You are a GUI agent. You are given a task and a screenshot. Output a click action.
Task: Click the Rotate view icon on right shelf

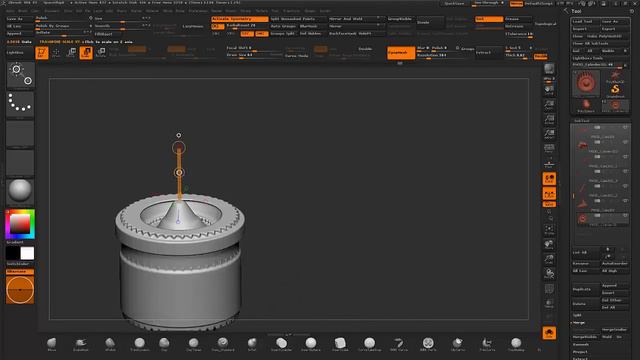549,273
